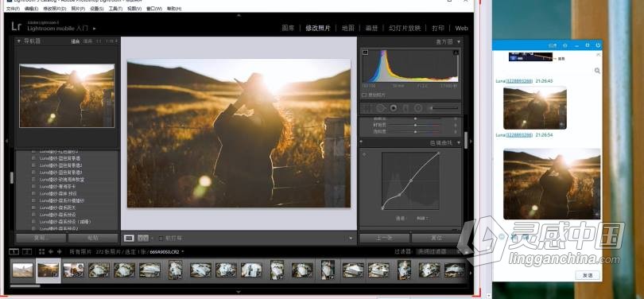This screenshot has width=644, height=299.
Task: Select the 适合 fit zoom option in navigator
Action: coord(76,41)
